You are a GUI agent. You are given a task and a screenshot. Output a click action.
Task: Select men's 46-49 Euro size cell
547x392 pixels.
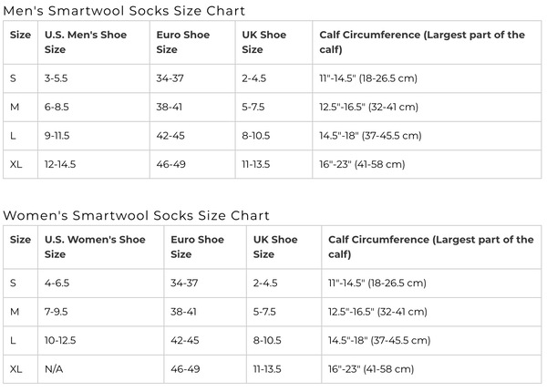click(171, 164)
